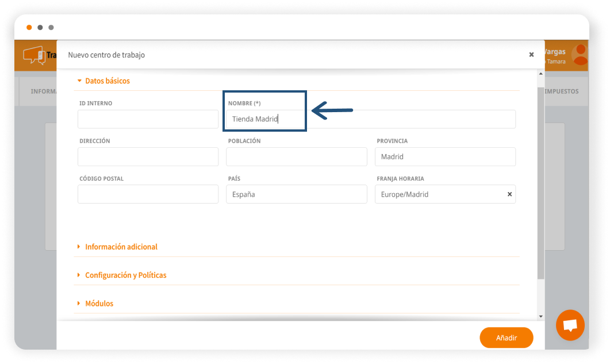Viewport: 610px width, 364px height.
Task: Close the Nuevo centro de trabajo dialog
Action: tap(531, 55)
